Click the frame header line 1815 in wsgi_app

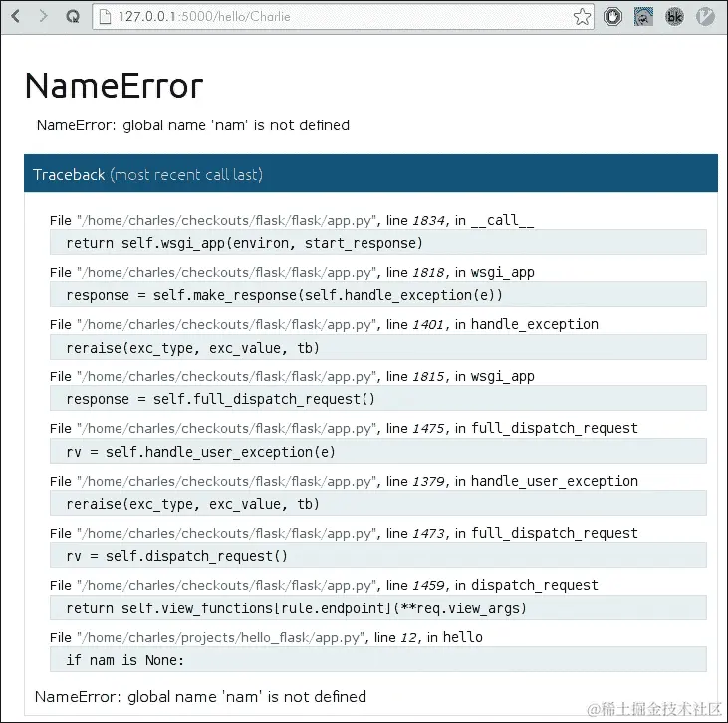[x=292, y=376]
